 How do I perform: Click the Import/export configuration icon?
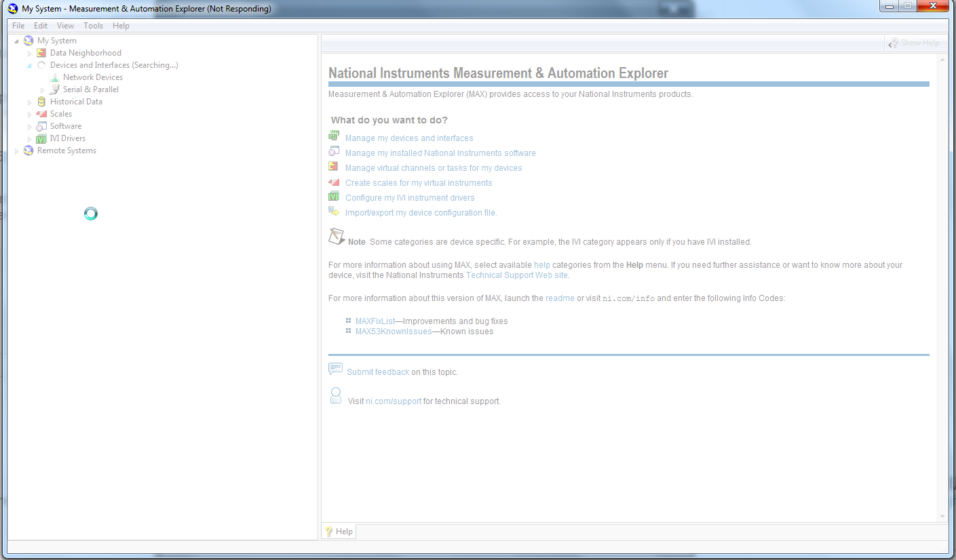(334, 212)
